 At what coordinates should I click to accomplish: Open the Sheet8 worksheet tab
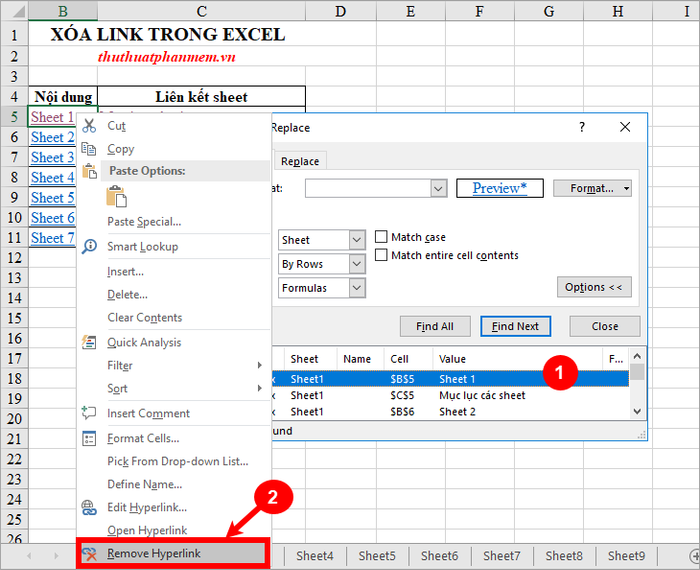564,556
